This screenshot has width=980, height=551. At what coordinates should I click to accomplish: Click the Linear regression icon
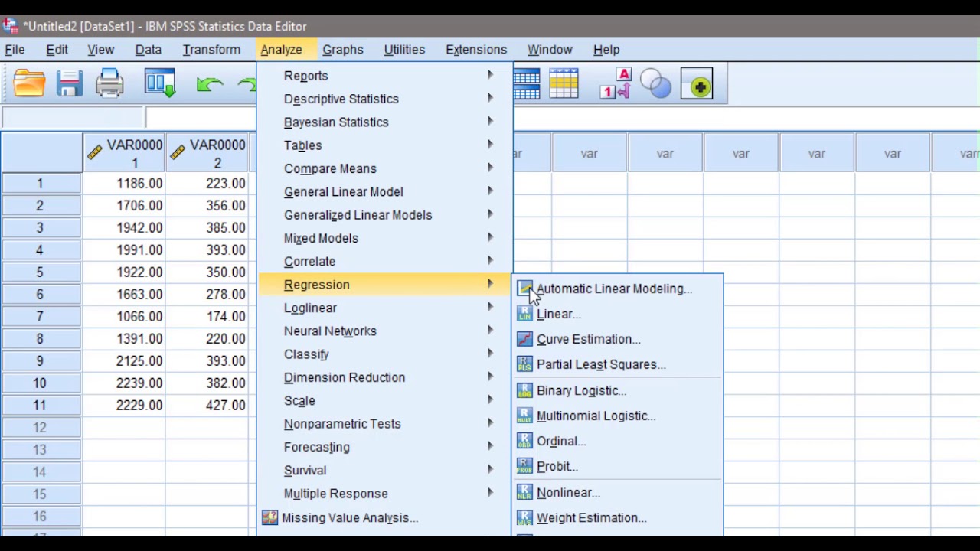coord(524,314)
